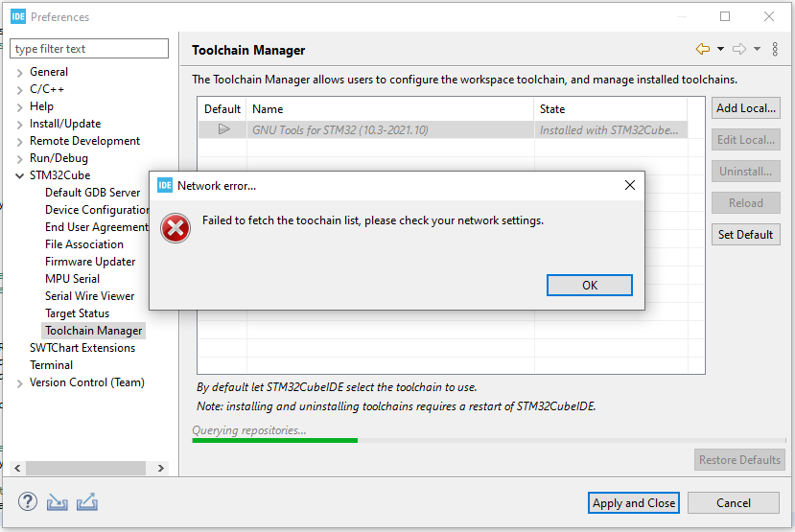Select Toolchain Manager tree item

tap(93, 331)
